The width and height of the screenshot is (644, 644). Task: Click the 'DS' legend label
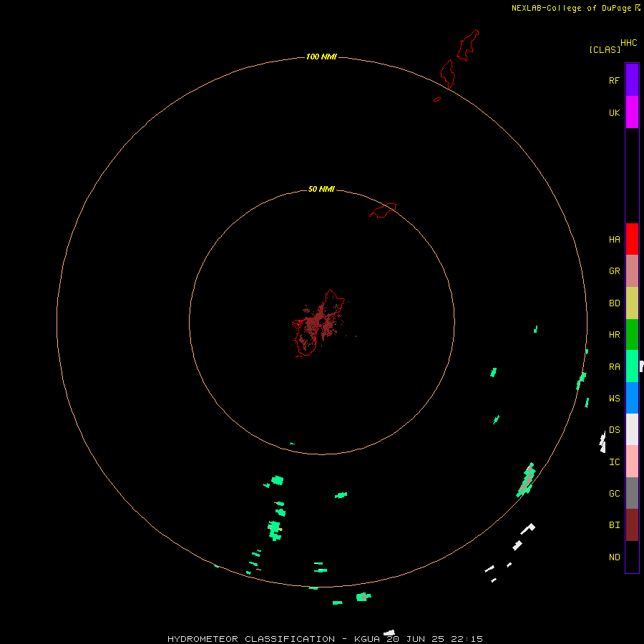[615, 429]
